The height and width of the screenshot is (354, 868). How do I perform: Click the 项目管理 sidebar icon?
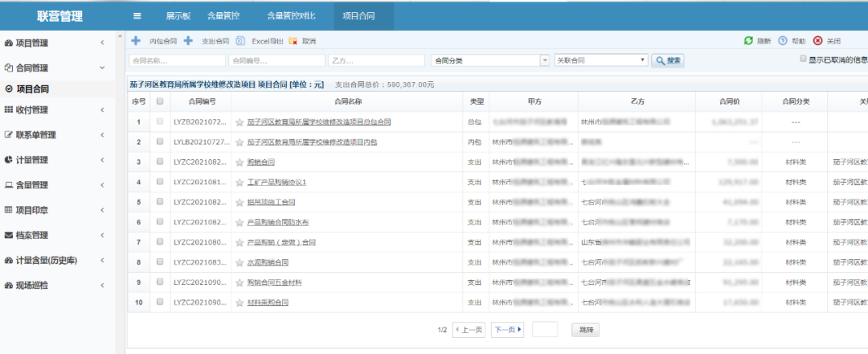click(8, 43)
